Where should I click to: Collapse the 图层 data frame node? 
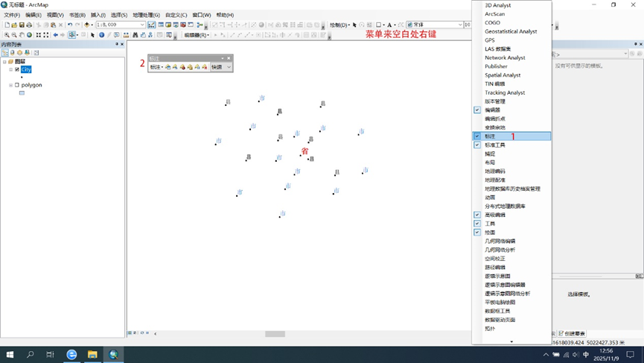pos(4,62)
